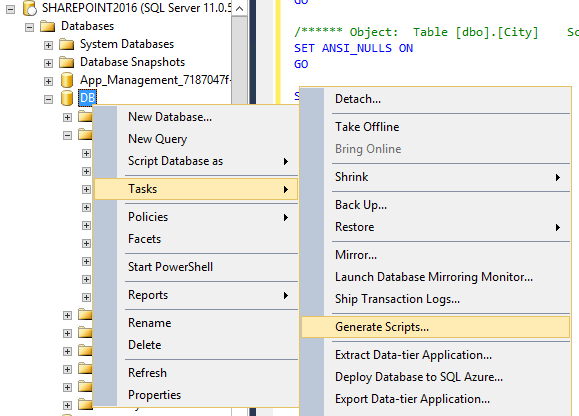Choose New Database... from context menu

click(x=196, y=117)
